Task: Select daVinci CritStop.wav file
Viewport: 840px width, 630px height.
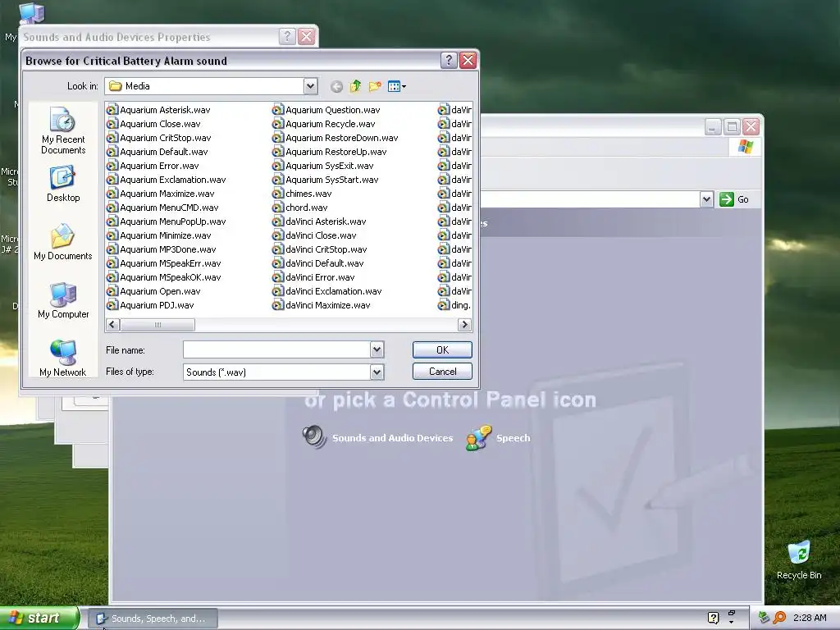Action: point(321,249)
